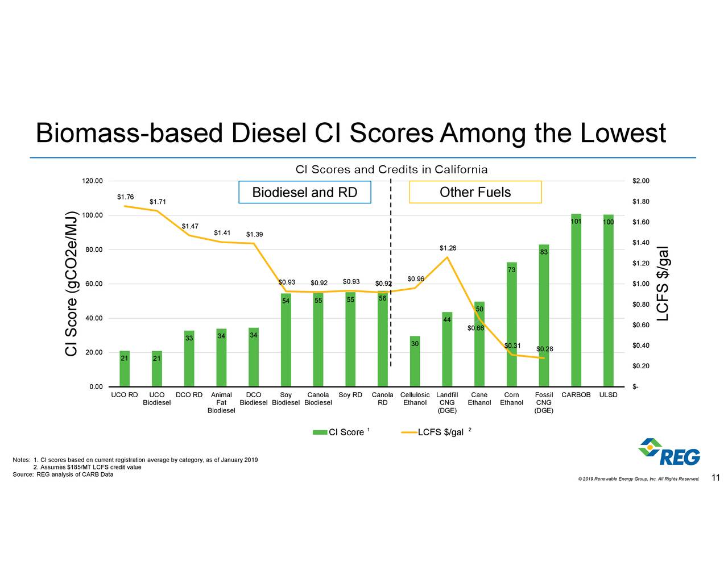Click the page number 11
This screenshot has height=562, width=728.
tap(715, 478)
